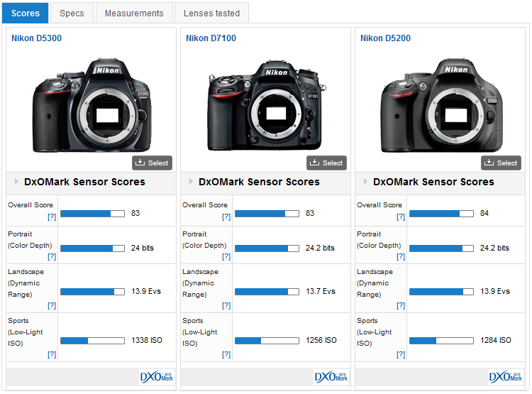Click D5300 Overall Score bar
Screen dimensions: 532x394
tap(93, 214)
